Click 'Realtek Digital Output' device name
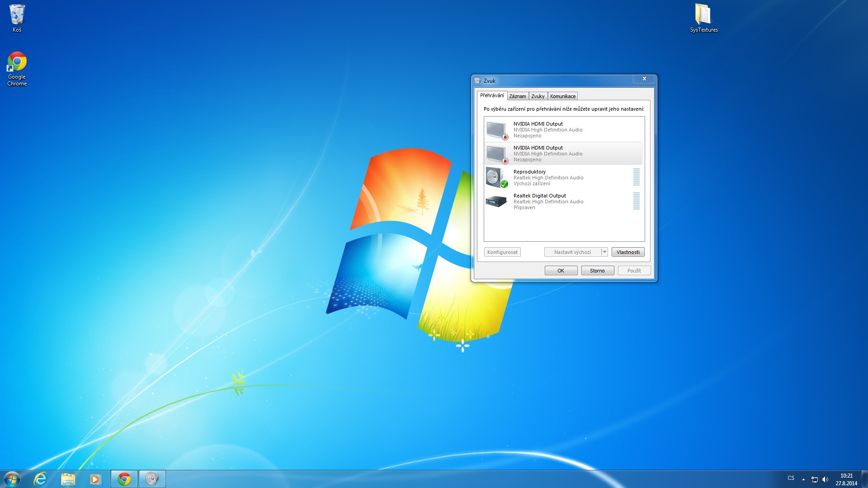The height and width of the screenshot is (488, 868). pyautogui.click(x=539, y=196)
